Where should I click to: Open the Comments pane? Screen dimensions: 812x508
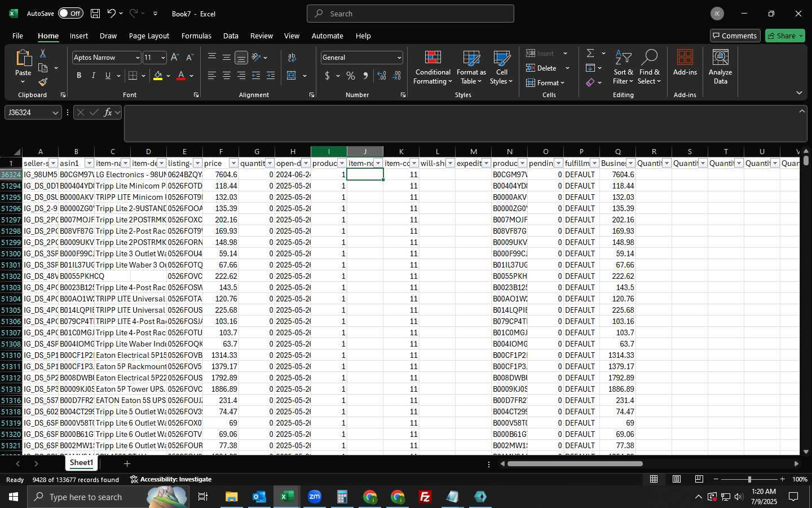(735, 36)
